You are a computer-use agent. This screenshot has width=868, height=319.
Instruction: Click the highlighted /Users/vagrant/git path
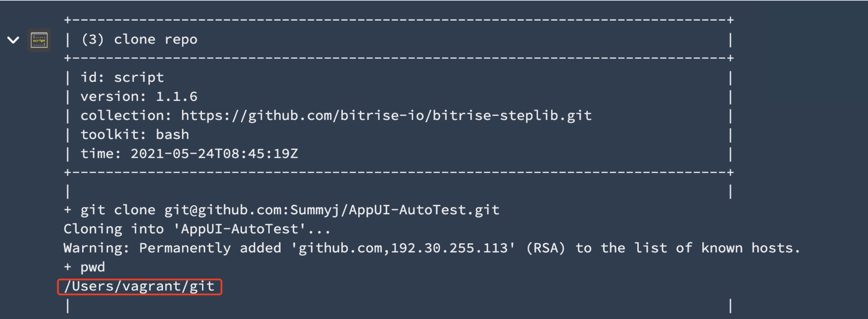139,286
